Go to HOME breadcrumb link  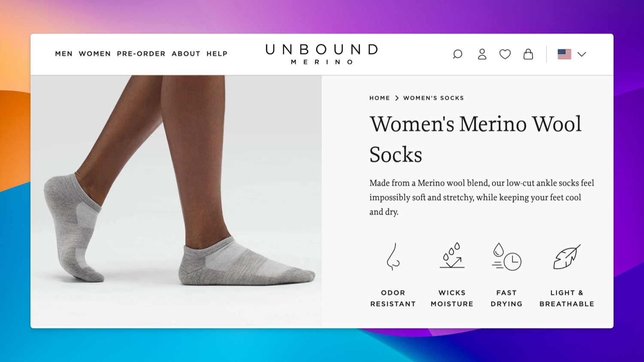point(380,98)
